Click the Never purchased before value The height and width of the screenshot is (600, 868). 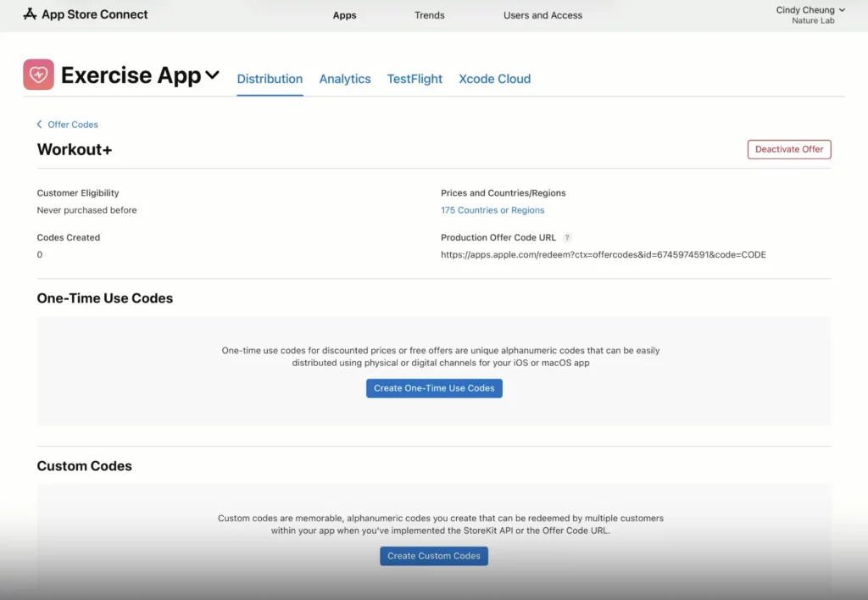(x=87, y=210)
